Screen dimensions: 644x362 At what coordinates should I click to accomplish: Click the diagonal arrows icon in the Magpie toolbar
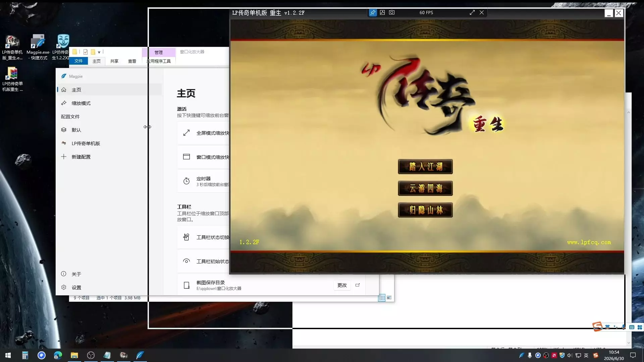[472, 12]
